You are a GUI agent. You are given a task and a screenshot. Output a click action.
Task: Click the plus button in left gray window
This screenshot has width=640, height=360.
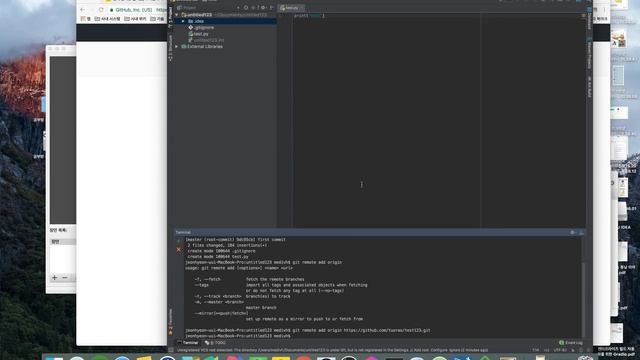[54, 278]
